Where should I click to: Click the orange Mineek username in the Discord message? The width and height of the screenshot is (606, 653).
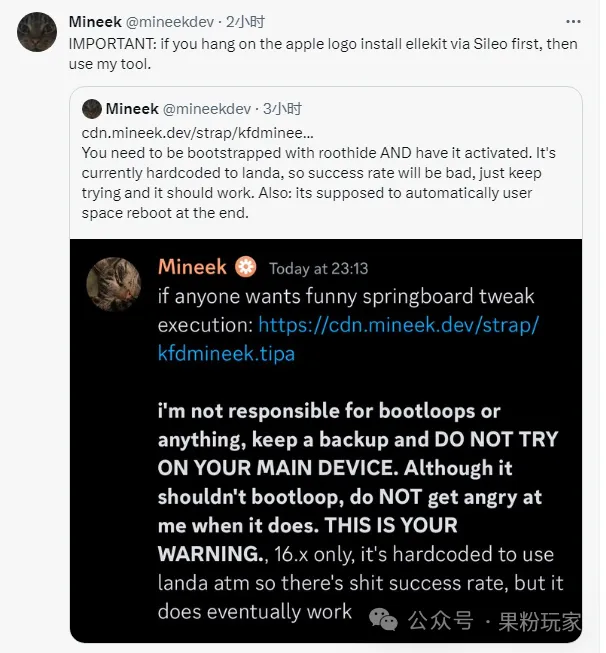click(194, 267)
